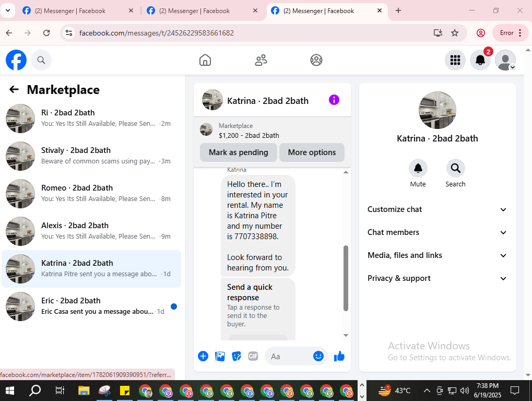532x401 pixels.
Task: Click Mark as pending button
Action: coord(239,152)
